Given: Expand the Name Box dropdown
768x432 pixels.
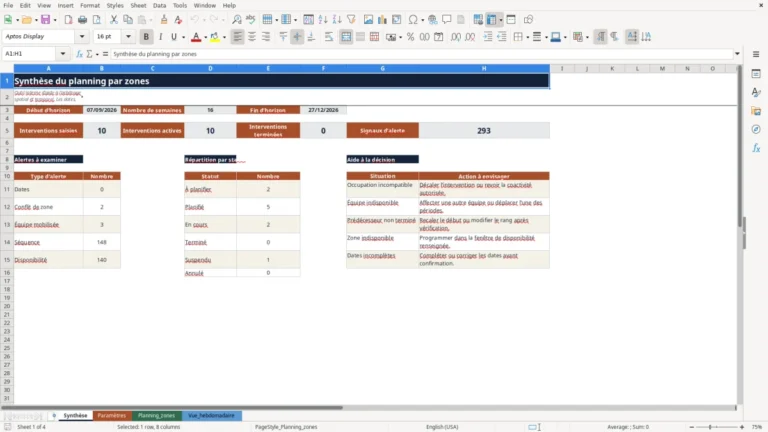Looking at the screenshot, I should 63,54.
